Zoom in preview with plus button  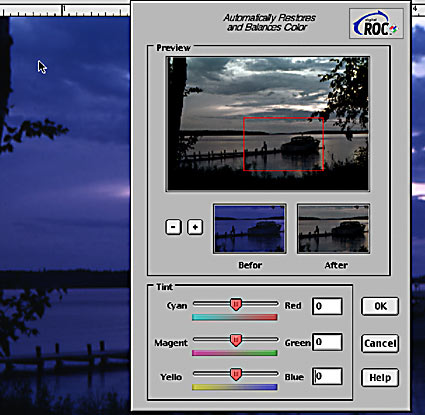tap(195, 227)
